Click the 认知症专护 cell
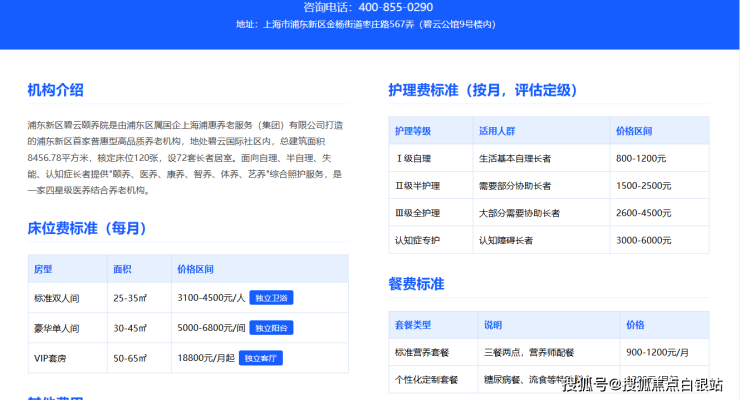740x400 pixels. pyautogui.click(x=417, y=241)
